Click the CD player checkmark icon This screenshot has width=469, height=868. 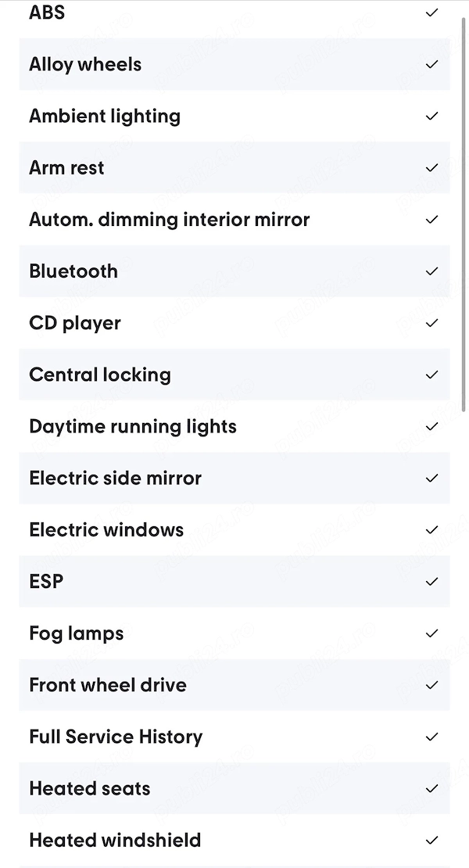click(x=432, y=323)
